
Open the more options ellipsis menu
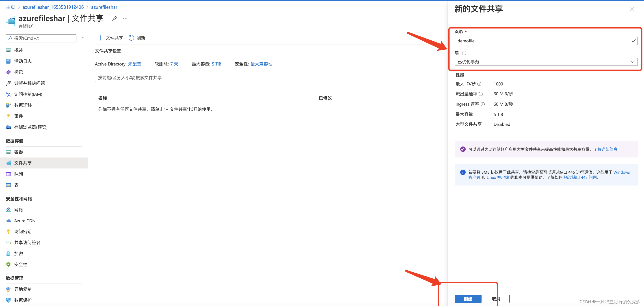[x=125, y=19]
